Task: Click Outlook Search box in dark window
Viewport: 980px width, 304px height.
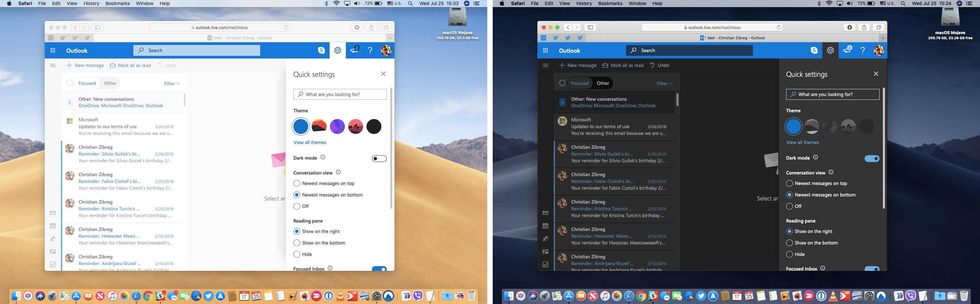Action: point(689,50)
